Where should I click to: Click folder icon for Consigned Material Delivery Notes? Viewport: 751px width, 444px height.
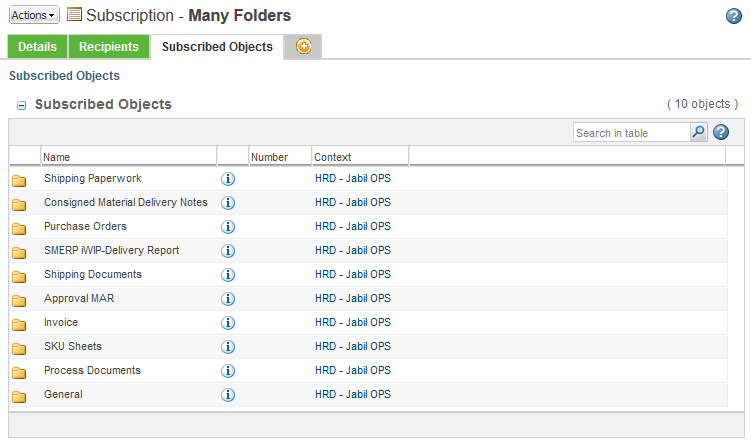19,205
